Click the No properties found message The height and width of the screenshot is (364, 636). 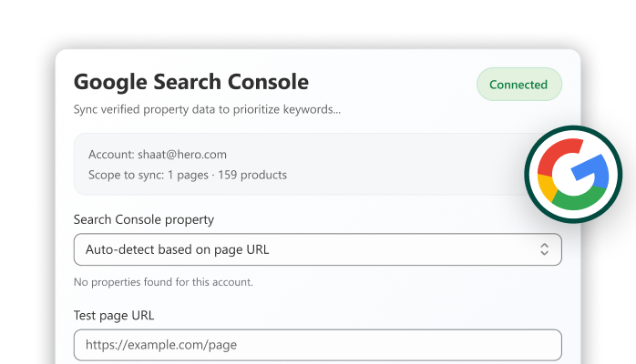tap(163, 282)
